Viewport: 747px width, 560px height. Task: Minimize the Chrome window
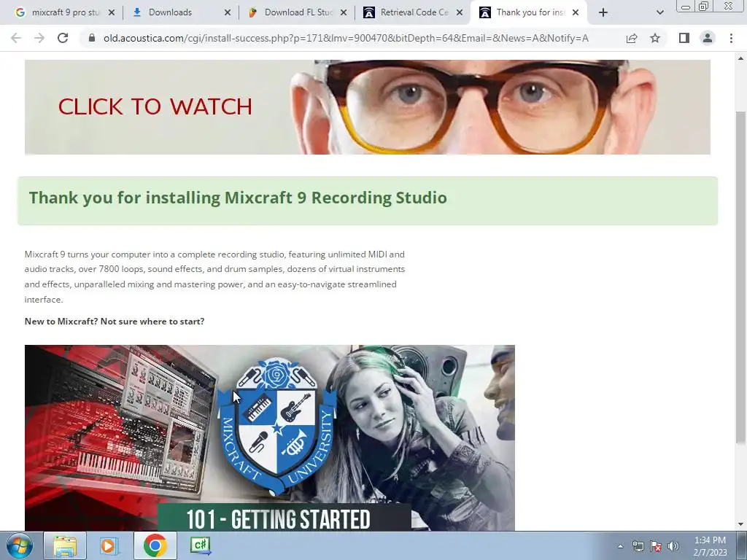click(686, 7)
